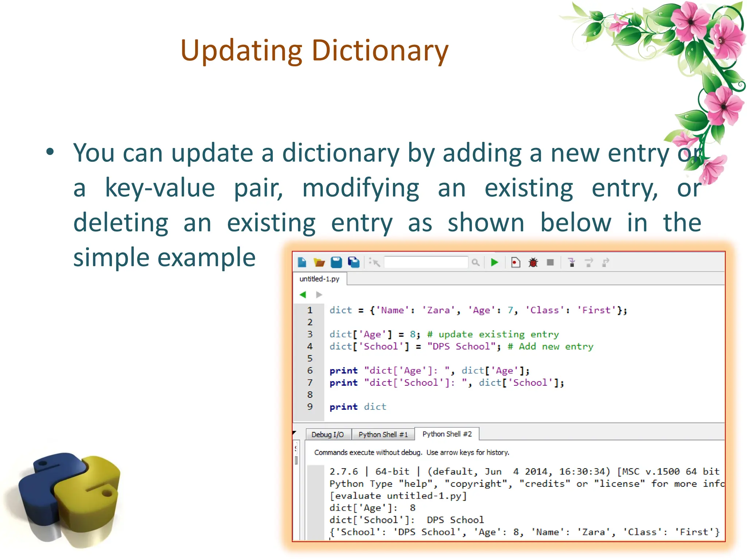Open a file with the folder icon
The width and height of the screenshot is (747, 560).
[319, 262]
